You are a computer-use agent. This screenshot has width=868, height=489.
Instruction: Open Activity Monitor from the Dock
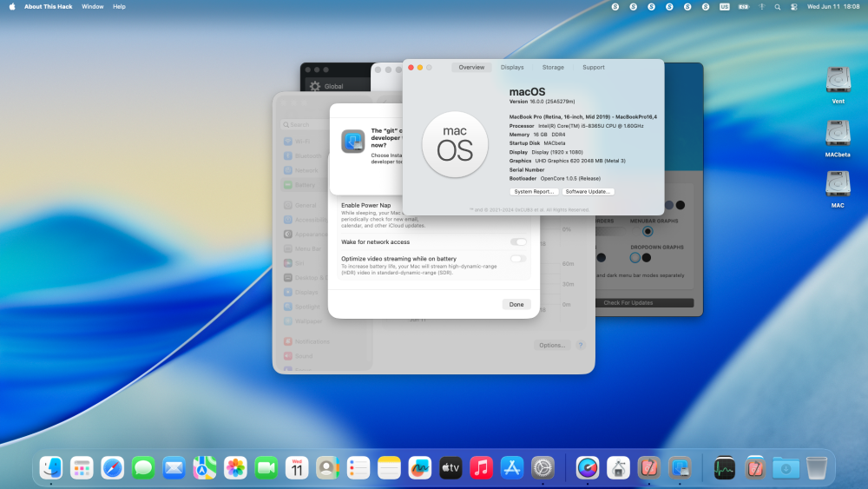pyautogui.click(x=724, y=468)
